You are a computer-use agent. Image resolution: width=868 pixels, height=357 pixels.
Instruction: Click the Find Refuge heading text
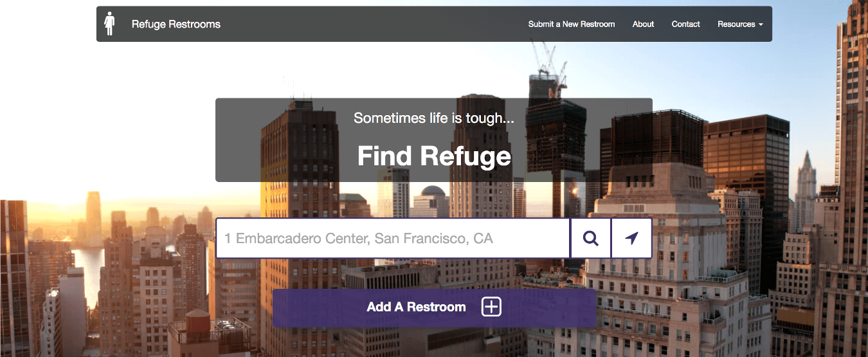point(434,156)
